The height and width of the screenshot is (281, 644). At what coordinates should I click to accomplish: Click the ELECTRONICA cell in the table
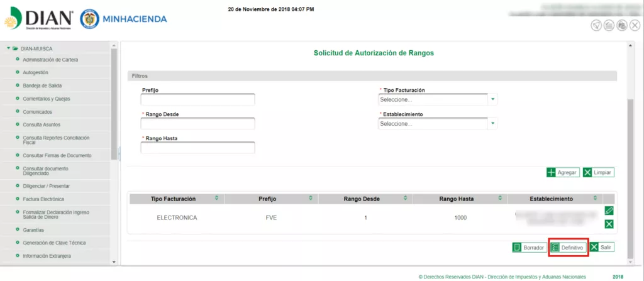(x=177, y=218)
